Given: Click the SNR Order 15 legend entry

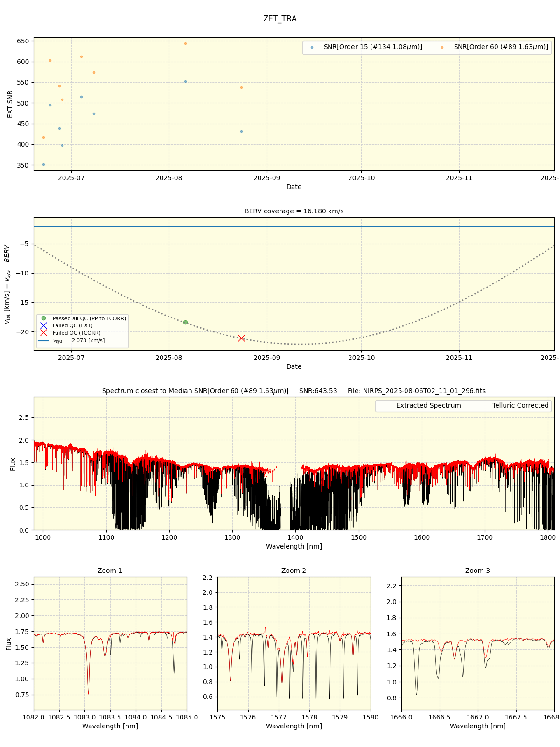Looking at the screenshot, I should tap(366, 47).
